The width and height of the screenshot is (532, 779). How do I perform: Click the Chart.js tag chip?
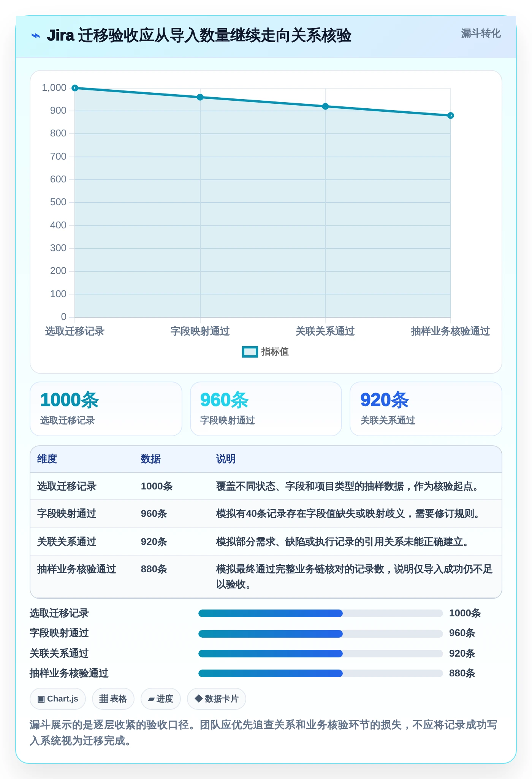(x=58, y=699)
